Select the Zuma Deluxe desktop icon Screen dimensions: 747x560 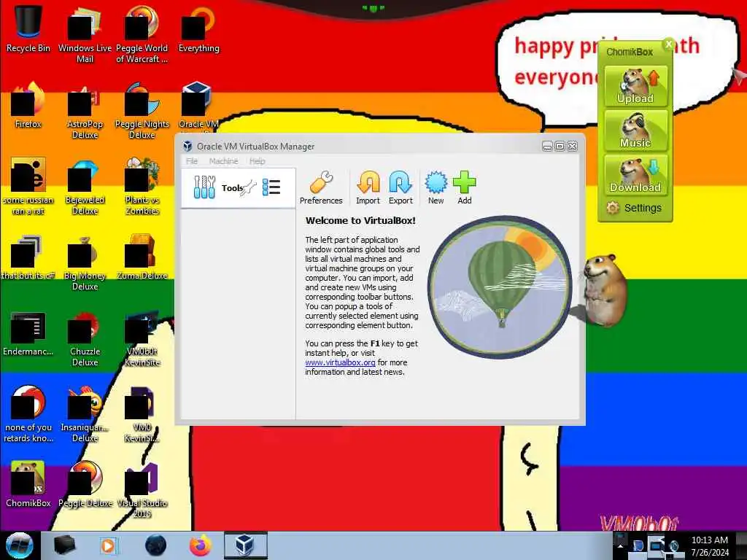(142, 257)
